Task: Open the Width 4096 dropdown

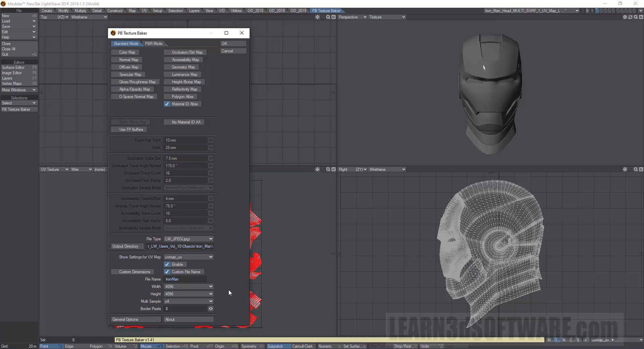Action: [x=189, y=287]
